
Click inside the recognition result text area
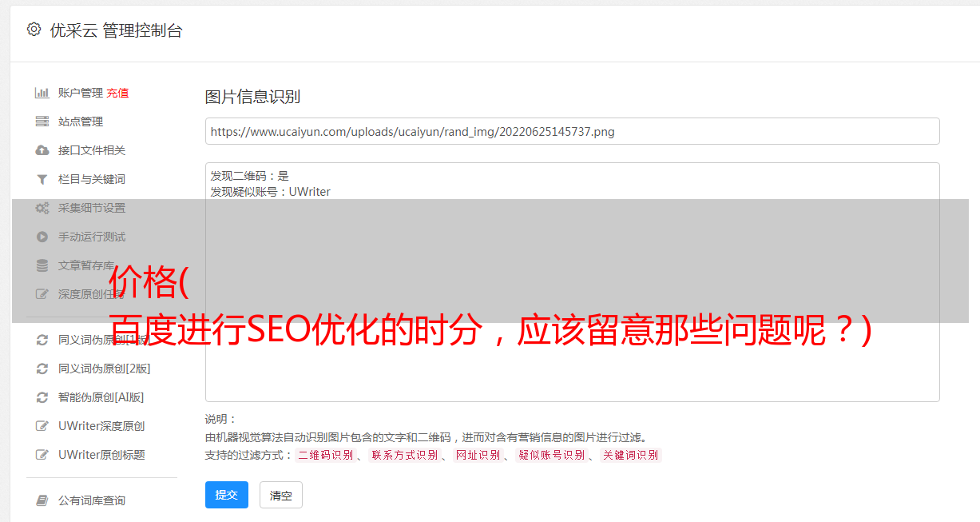(x=572, y=282)
